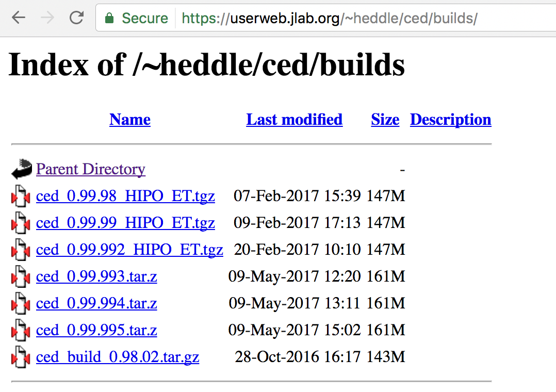This screenshot has width=556, height=392.
Task: Download ced_0.99.992_HIPO_ET.tgz
Action: tap(130, 250)
